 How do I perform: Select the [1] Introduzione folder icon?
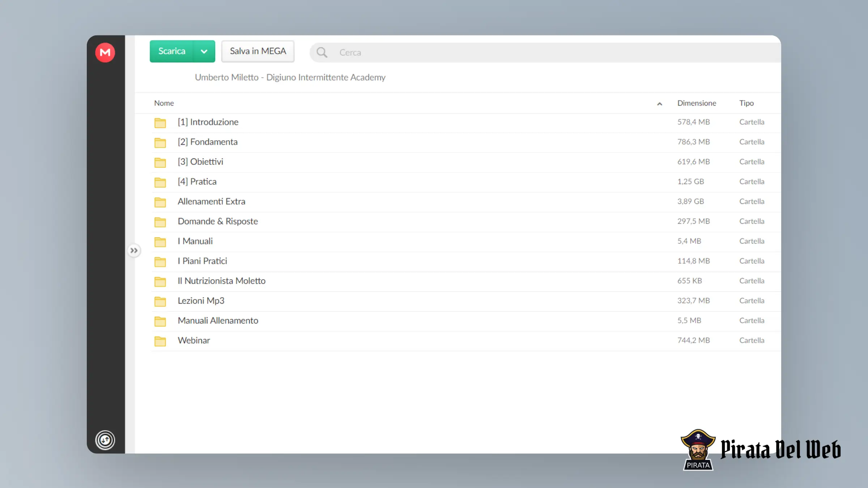(x=160, y=123)
